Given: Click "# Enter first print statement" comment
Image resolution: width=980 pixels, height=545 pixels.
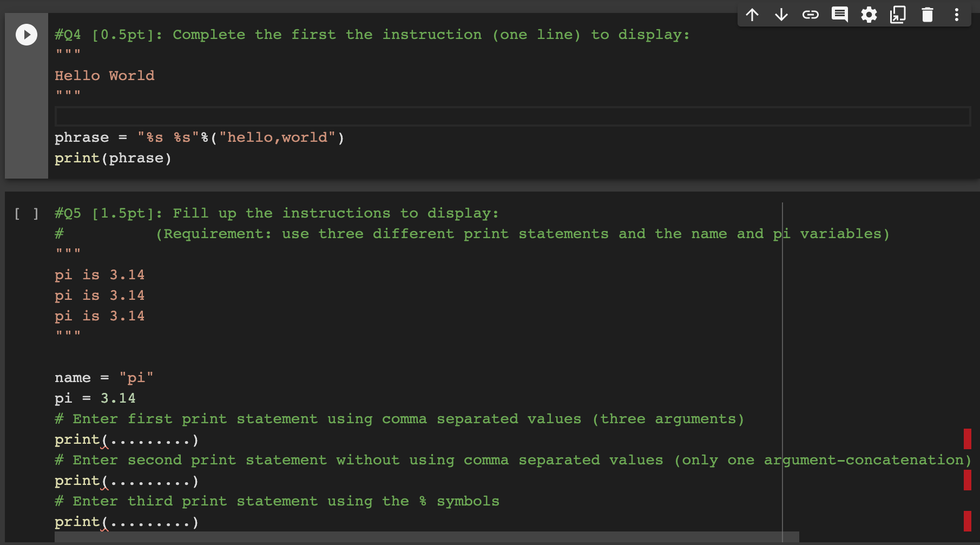Looking at the screenshot, I should click(399, 419).
